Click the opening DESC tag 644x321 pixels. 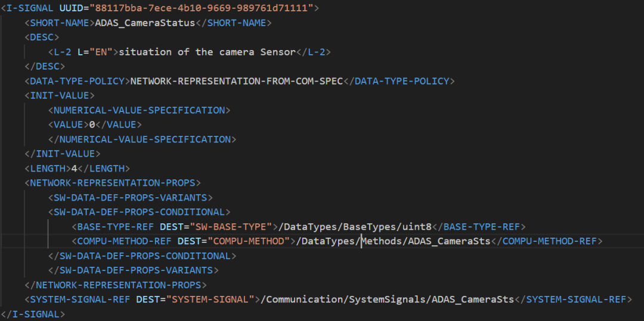42,38
